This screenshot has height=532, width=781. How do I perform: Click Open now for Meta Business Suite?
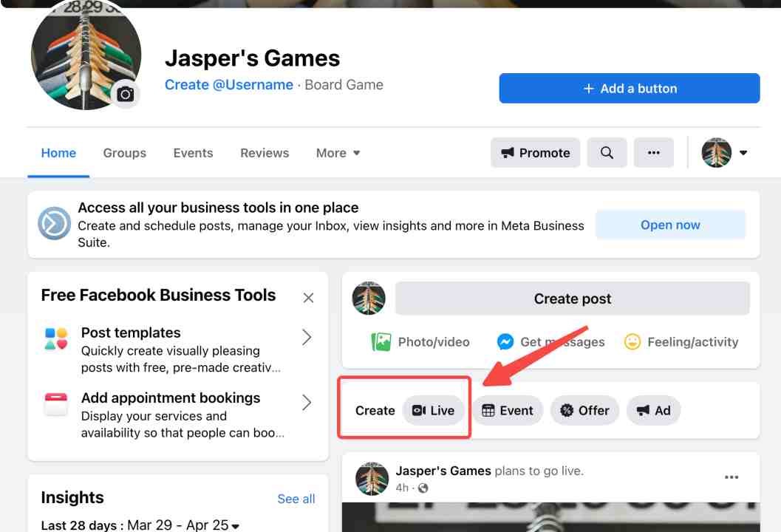click(x=670, y=225)
